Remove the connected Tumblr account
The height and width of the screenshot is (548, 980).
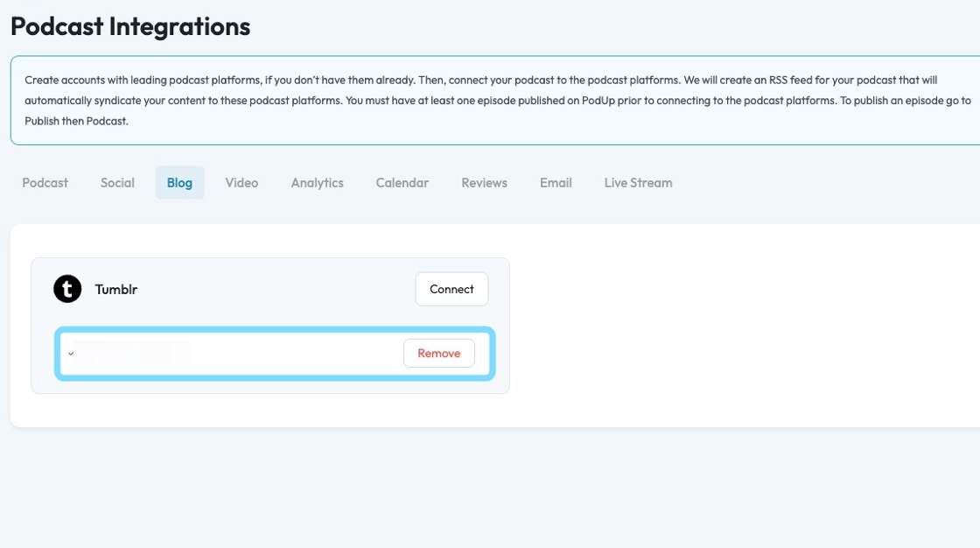pyautogui.click(x=438, y=354)
